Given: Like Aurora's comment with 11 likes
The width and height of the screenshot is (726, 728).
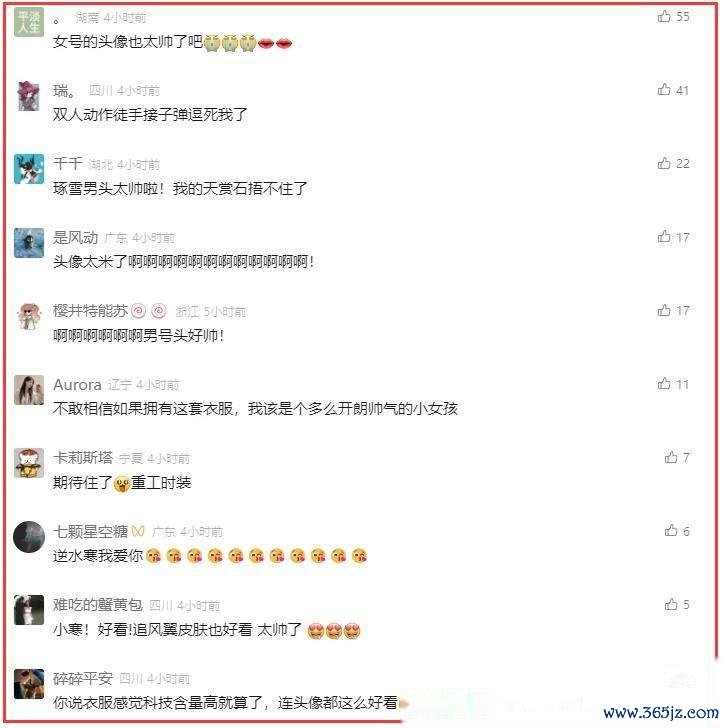Looking at the screenshot, I should tap(664, 384).
